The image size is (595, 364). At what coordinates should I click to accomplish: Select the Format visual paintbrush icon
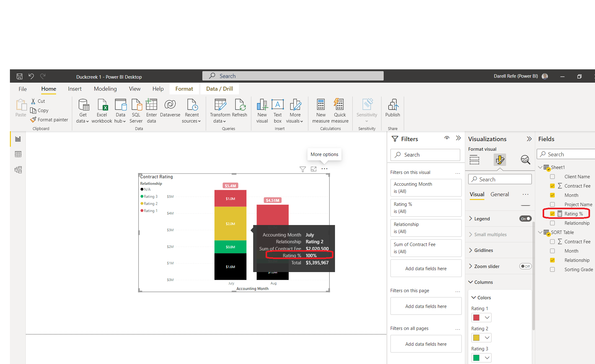500,160
